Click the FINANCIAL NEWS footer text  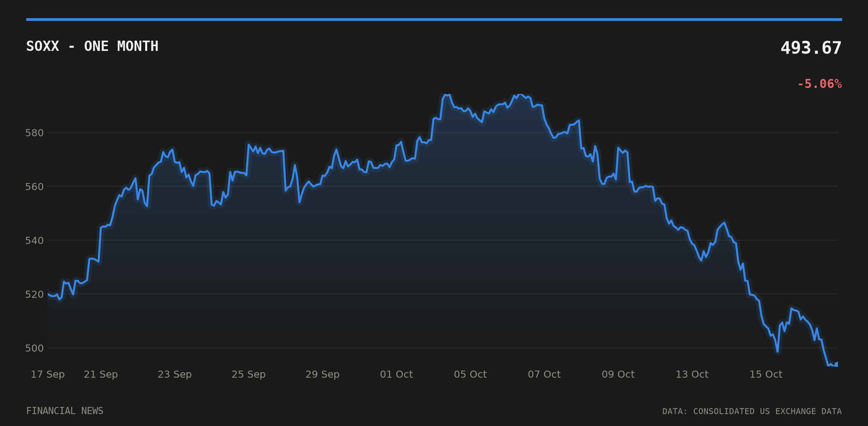pyautogui.click(x=65, y=411)
